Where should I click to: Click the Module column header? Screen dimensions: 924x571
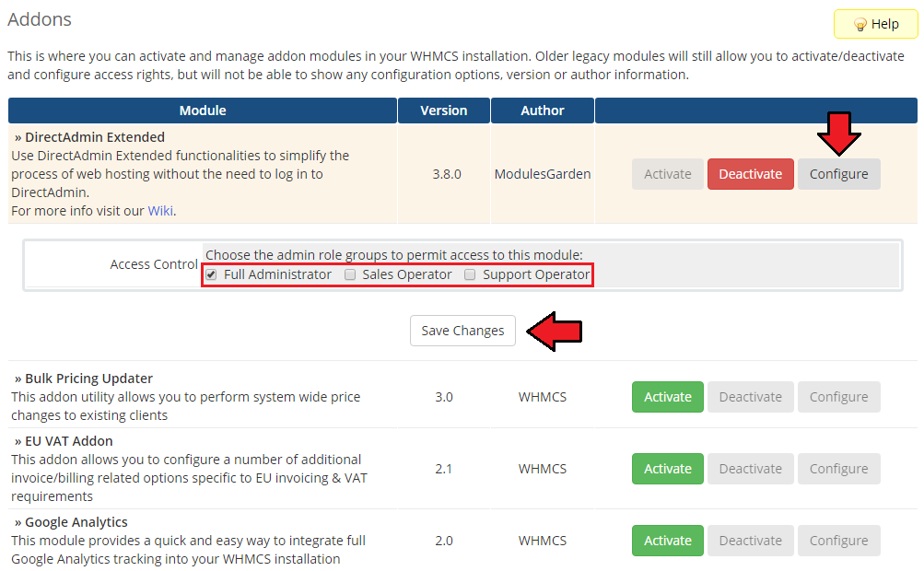[x=202, y=111]
